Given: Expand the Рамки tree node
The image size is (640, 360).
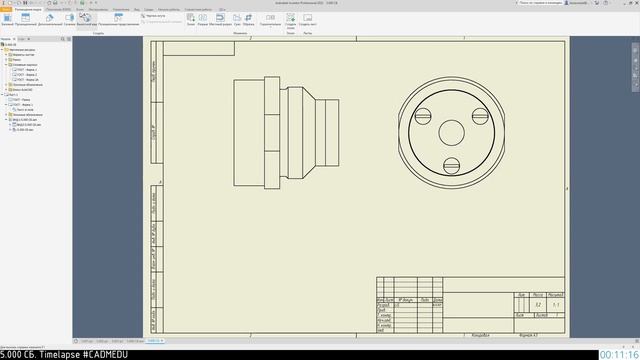Looking at the screenshot, I should click(x=6, y=60).
